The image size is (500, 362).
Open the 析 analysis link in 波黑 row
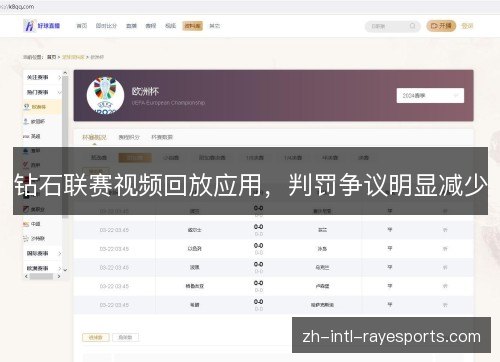tap(445, 267)
